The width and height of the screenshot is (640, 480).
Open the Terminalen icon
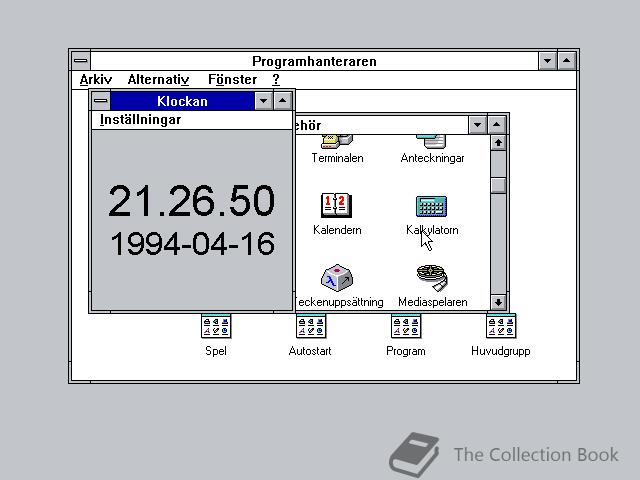click(x=337, y=142)
